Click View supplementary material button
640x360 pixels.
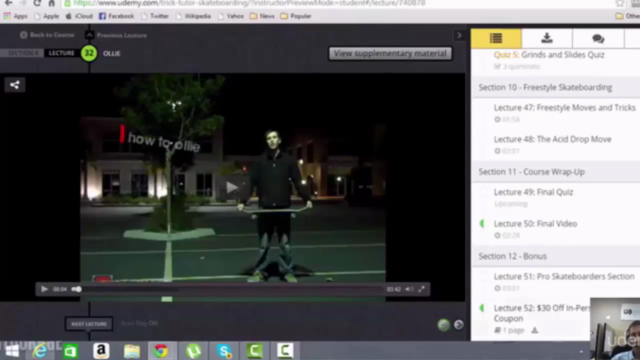390,53
